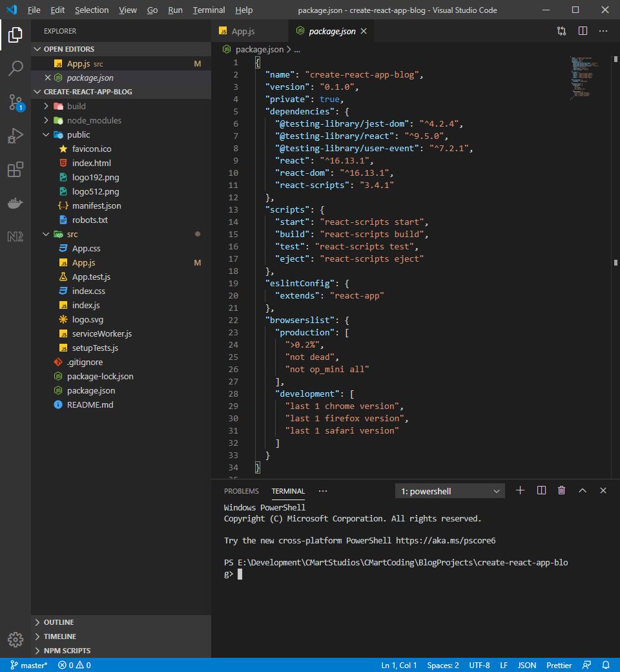620x672 pixels.
Task: Open the Selection menu
Action: coord(92,10)
